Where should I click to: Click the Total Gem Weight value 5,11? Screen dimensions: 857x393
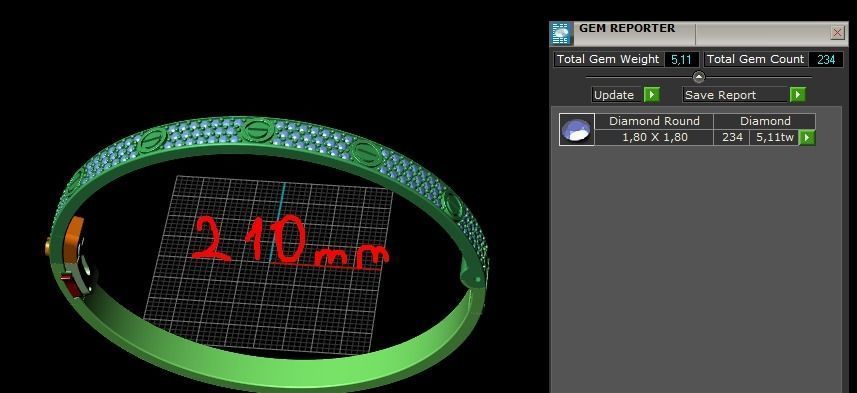[x=681, y=60]
